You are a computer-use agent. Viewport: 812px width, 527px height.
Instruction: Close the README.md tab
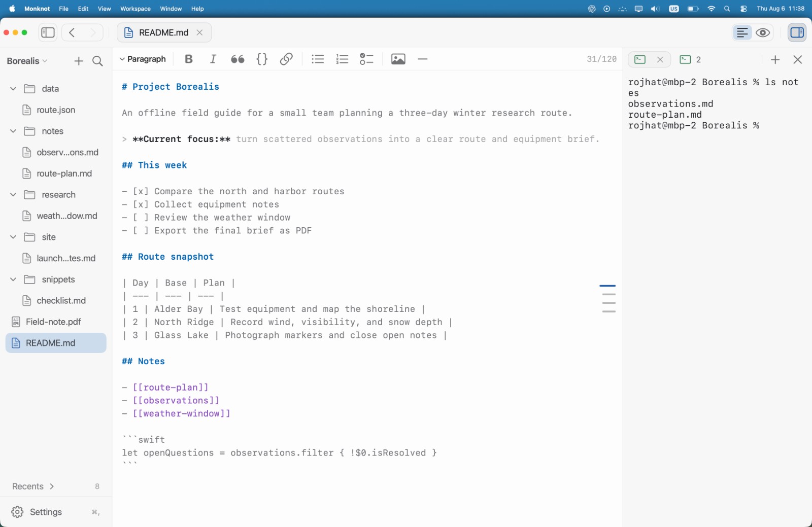199,32
